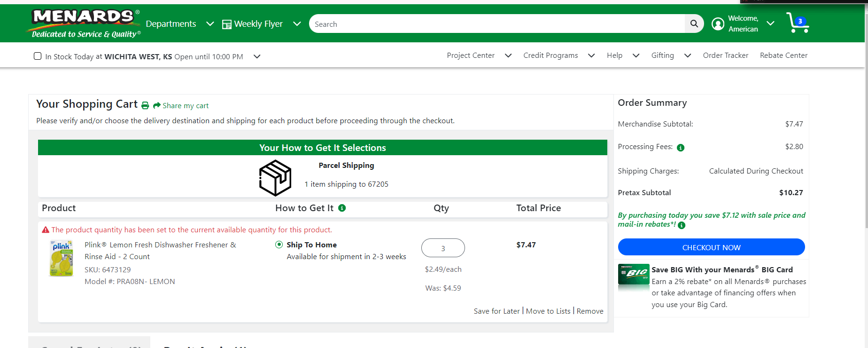Click the share arrow icon beside Share my cart
Image resolution: width=868 pixels, height=348 pixels.
coord(157,106)
